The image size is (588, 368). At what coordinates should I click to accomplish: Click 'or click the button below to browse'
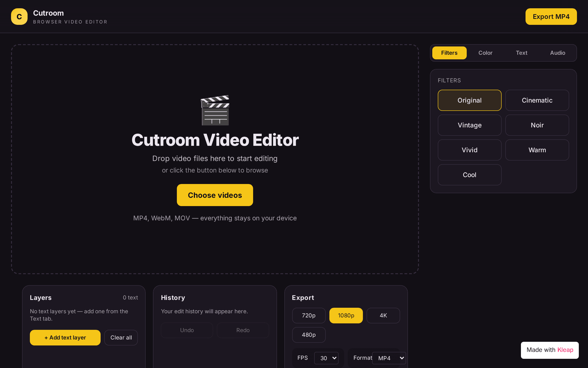(x=215, y=170)
